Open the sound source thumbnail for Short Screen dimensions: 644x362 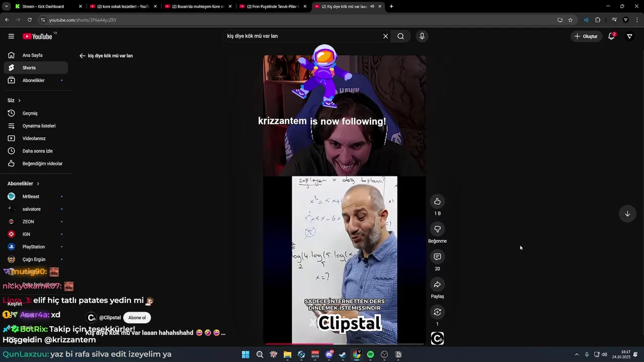click(x=437, y=338)
